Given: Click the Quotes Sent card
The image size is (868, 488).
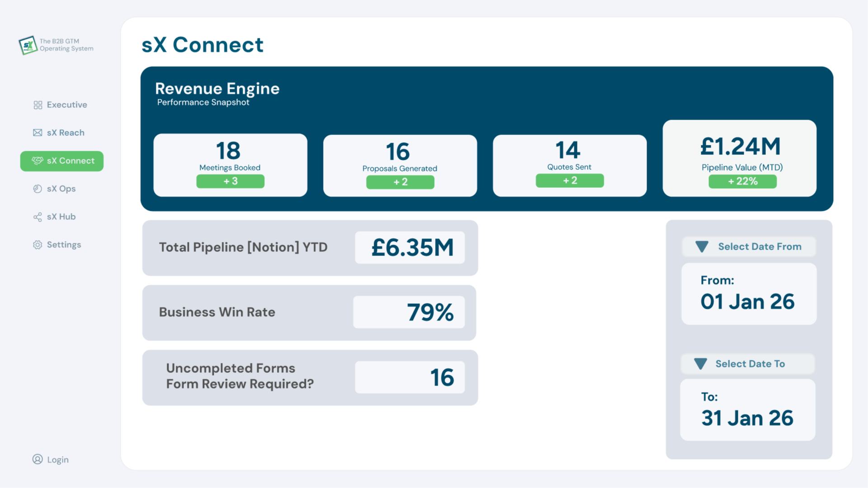Looking at the screenshot, I should pos(569,165).
